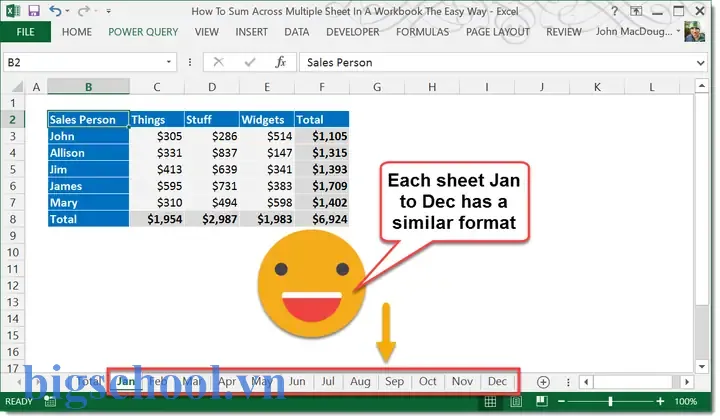The image size is (720, 420).
Task: Click horizontal scrollbar right arrow
Action: click(x=687, y=382)
